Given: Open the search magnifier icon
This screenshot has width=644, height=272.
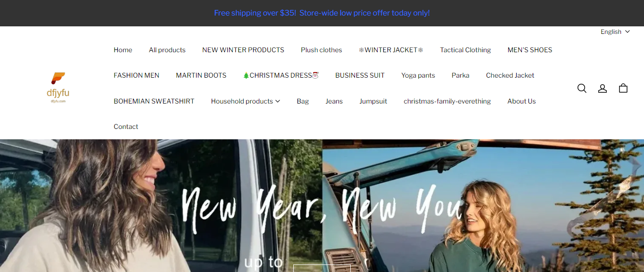Looking at the screenshot, I should click(x=582, y=88).
